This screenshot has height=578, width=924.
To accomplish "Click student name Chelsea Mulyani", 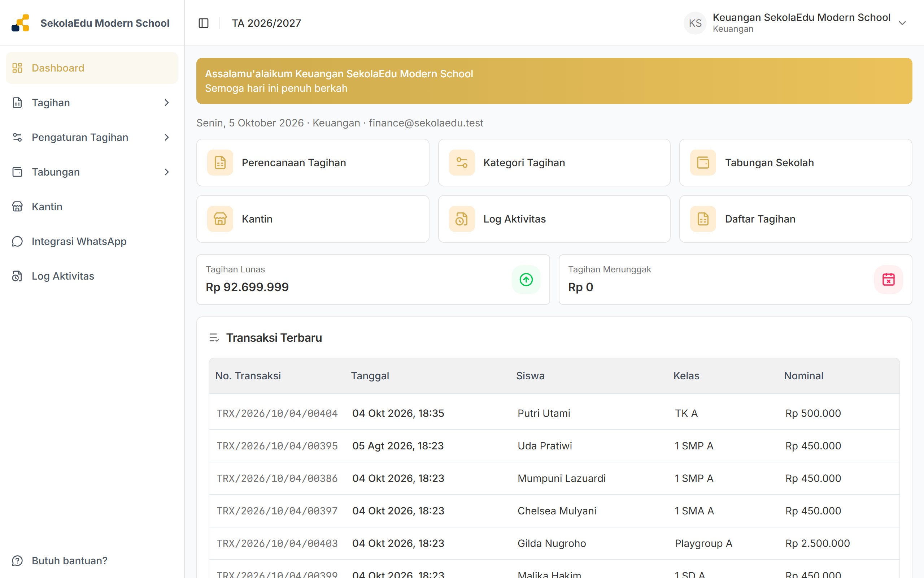I will point(557,511).
